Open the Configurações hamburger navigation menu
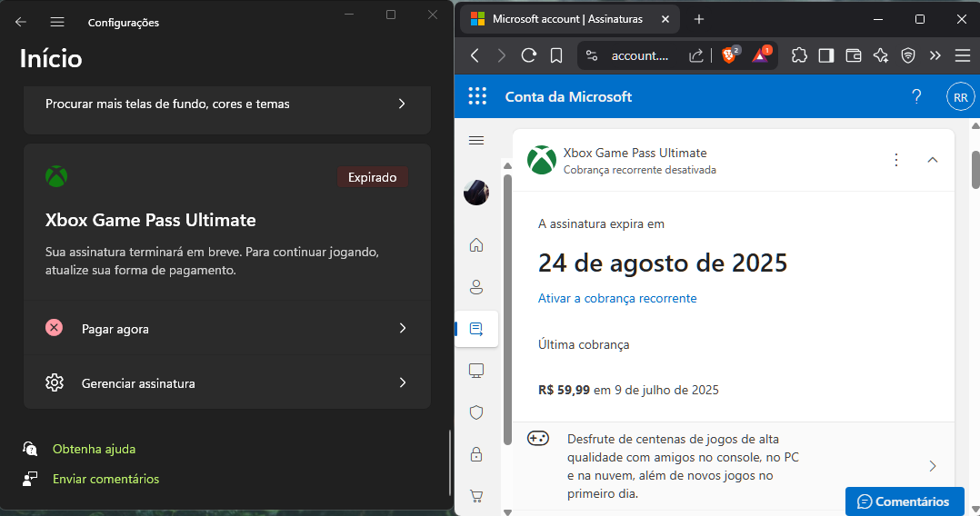Screen dimensions: 980x516 pyautogui.click(x=57, y=23)
